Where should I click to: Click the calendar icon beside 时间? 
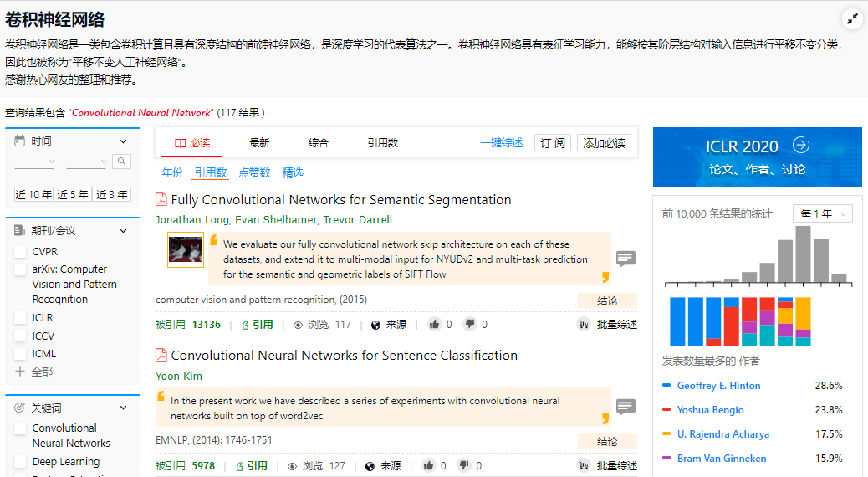[x=19, y=141]
